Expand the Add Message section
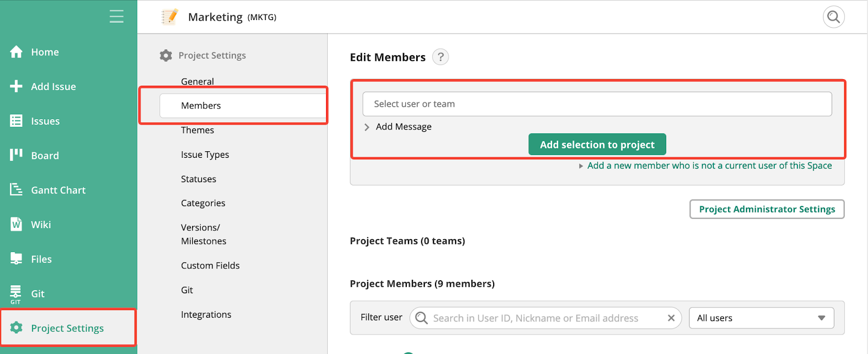868x354 pixels. pyautogui.click(x=367, y=127)
